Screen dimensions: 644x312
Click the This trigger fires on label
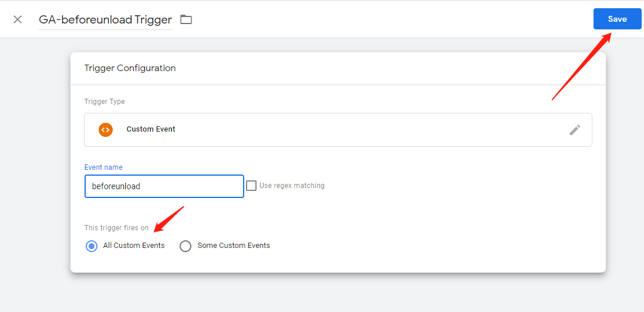[x=116, y=228]
